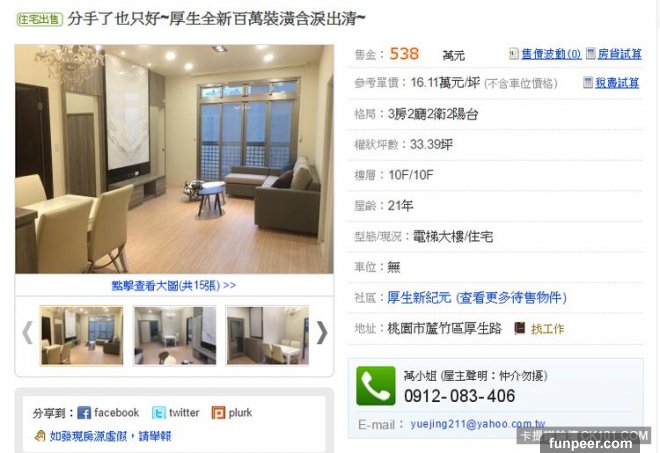This screenshot has height=453, width=660.
Task: Share listing via the Twitter icon
Action: [159, 413]
